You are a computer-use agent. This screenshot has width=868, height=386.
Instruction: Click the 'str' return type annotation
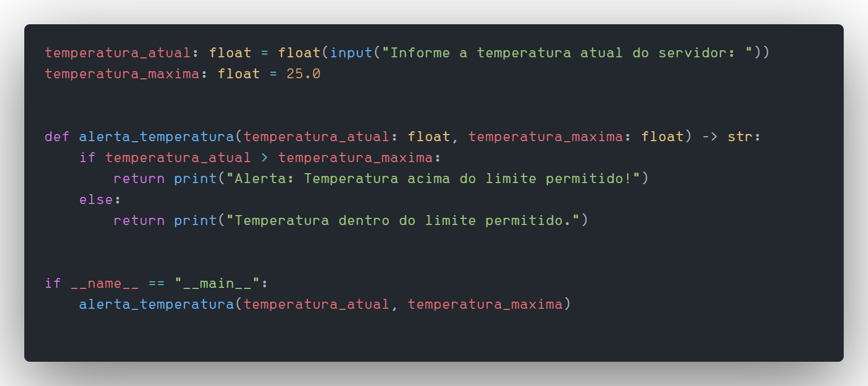pyautogui.click(x=740, y=137)
